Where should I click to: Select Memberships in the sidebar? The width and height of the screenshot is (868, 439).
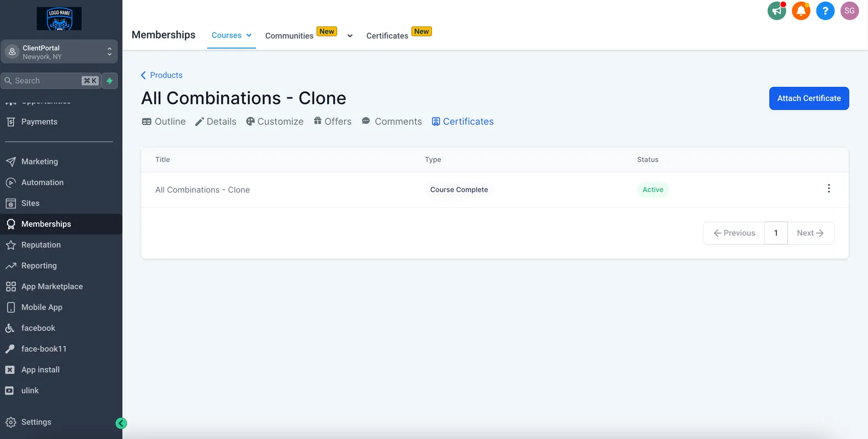[61, 224]
